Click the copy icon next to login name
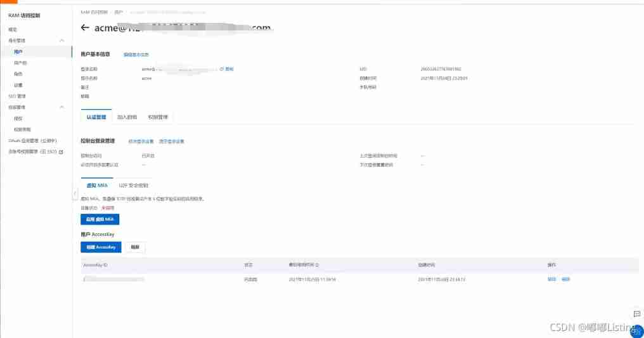644x338 pixels. 222,69
